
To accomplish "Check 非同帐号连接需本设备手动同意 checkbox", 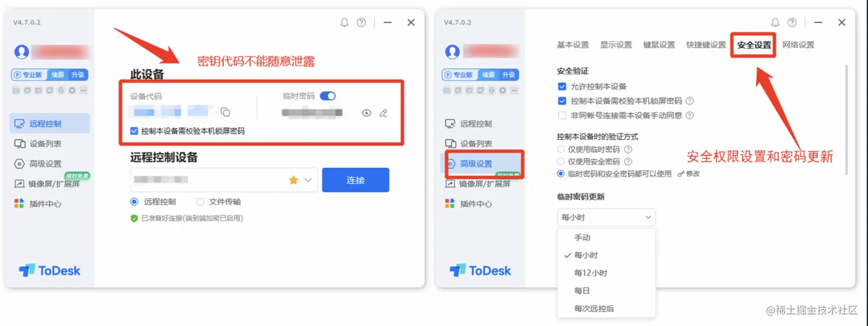I will click(562, 115).
